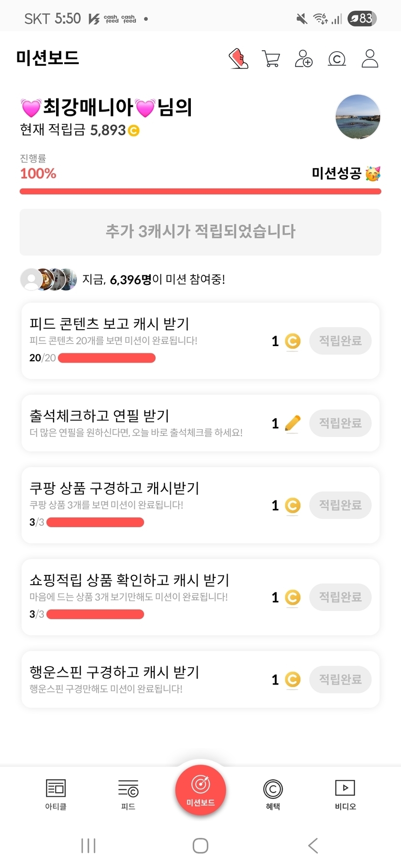Switch to the 아티클 tab
This screenshot has width=401, height=868.
coord(56,794)
